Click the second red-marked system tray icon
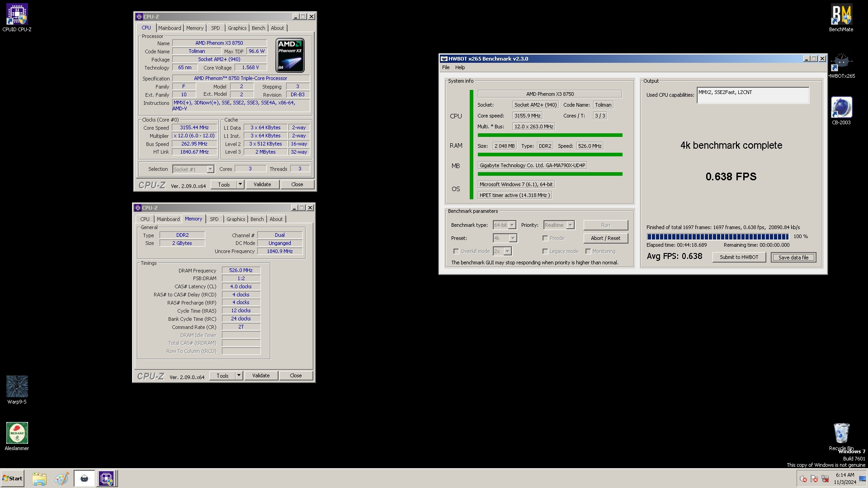 [814, 479]
